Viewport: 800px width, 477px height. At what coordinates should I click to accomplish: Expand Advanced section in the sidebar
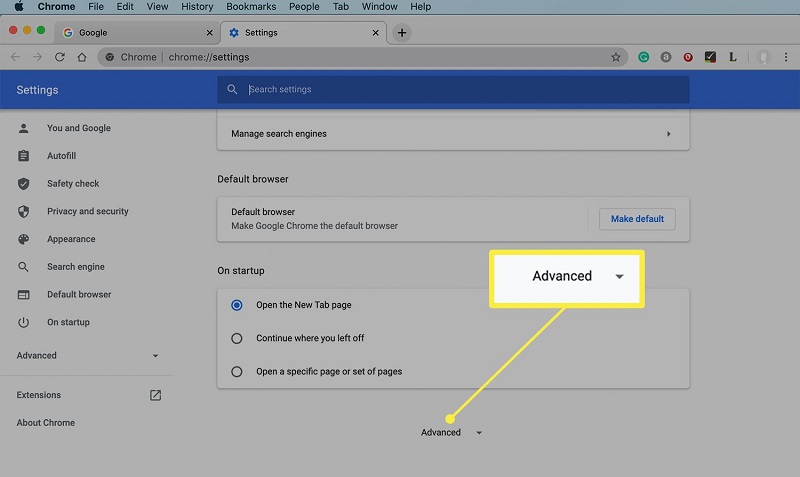click(87, 356)
